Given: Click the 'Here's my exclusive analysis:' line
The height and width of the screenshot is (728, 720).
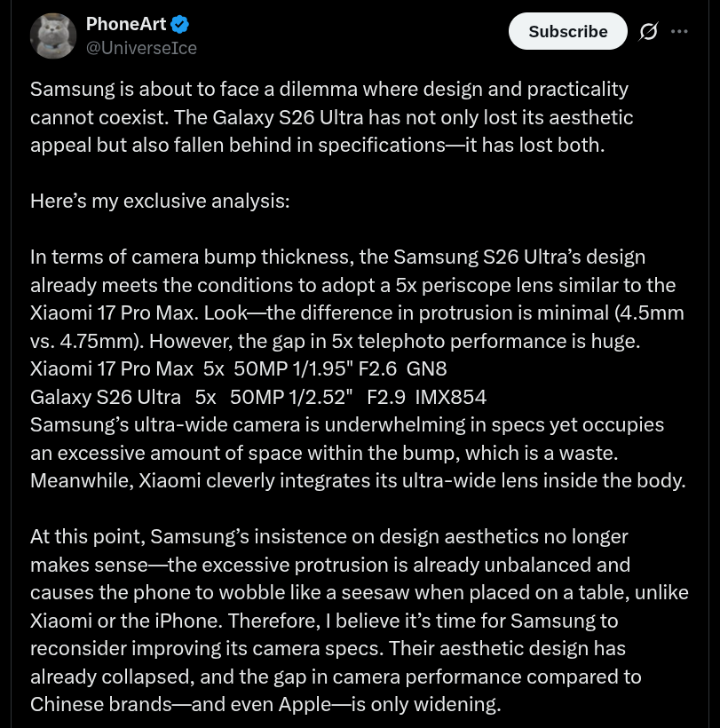Looking at the screenshot, I should 160,201.
